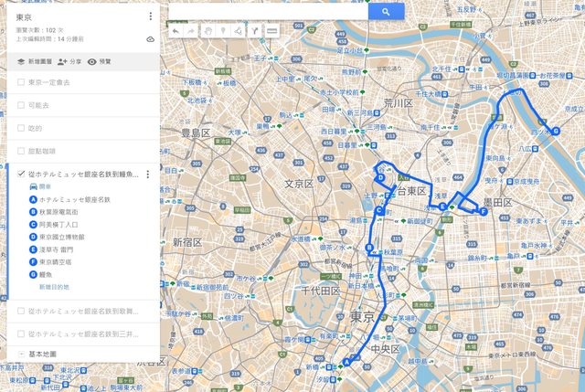Image resolution: width=585 pixels, height=392 pixels.
Task: Click 新增圖層 to add a layer
Action: tap(35, 61)
